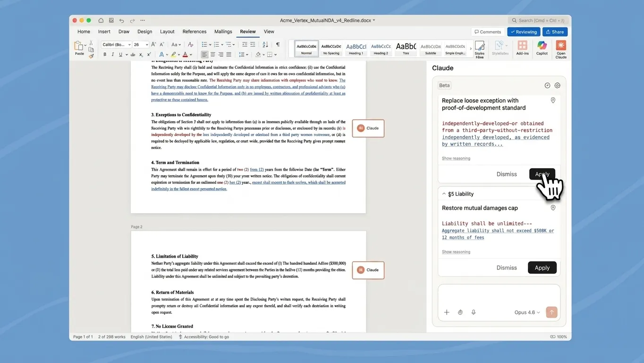
Task: Click the Undo arrow in title bar
Action: (x=122, y=20)
